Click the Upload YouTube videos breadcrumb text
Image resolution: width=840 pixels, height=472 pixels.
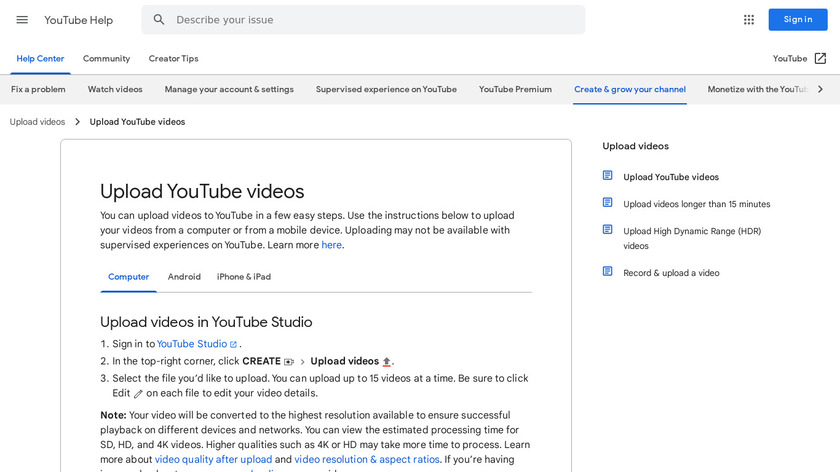coord(137,122)
